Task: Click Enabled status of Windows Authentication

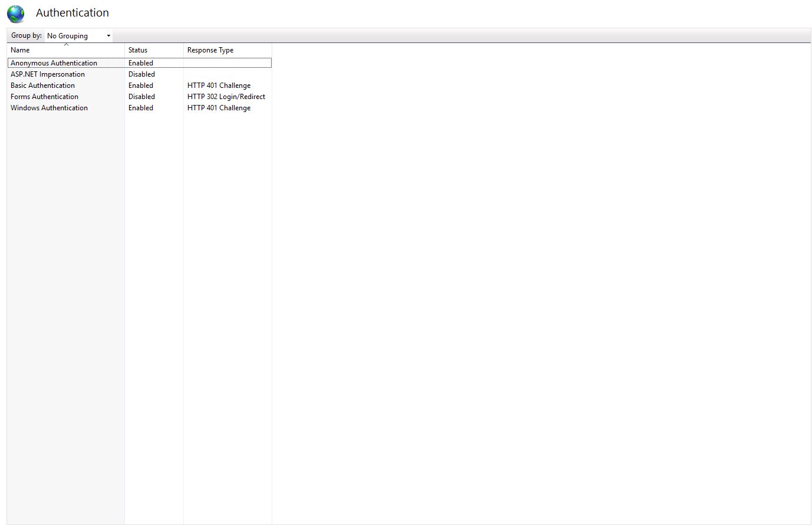Action: pos(141,108)
